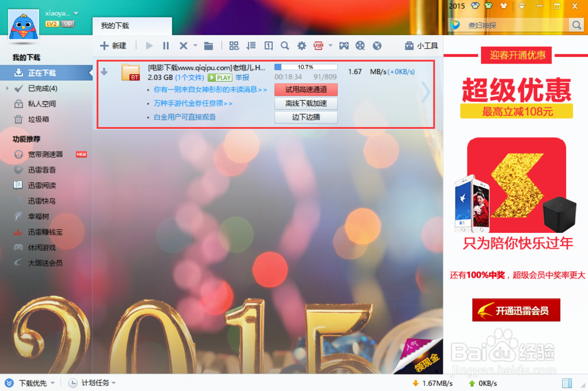Viewport: 588px width, 391px height.
Task: Open the 计划任务 dropdown
Action: 92,383
